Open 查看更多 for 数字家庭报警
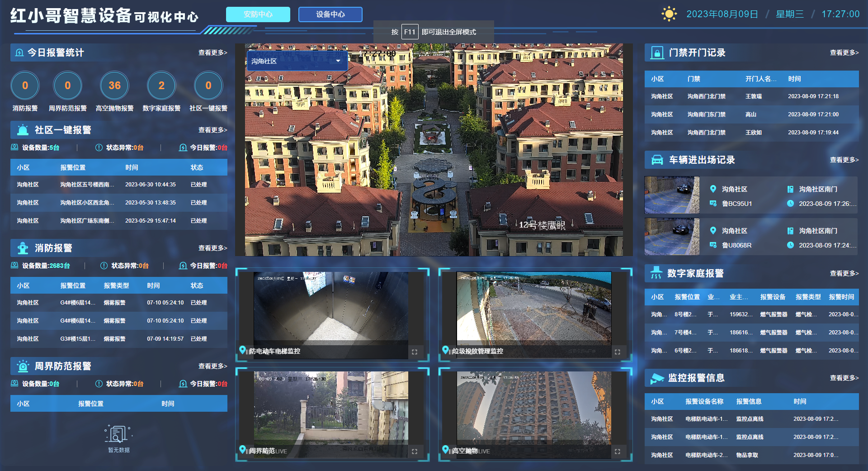The height and width of the screenshot is (471, 868). tap(844, 273)
